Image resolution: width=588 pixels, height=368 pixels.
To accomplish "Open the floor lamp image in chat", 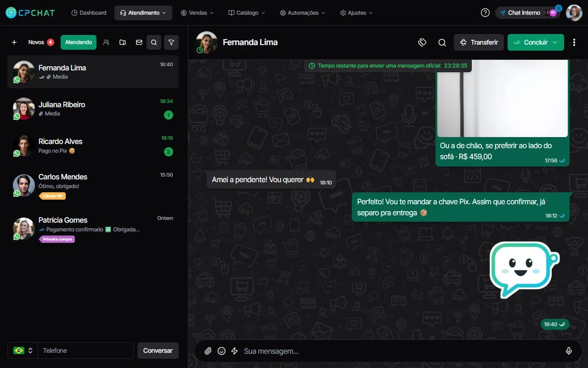I will pyautogui.click(x=503, y=98).
